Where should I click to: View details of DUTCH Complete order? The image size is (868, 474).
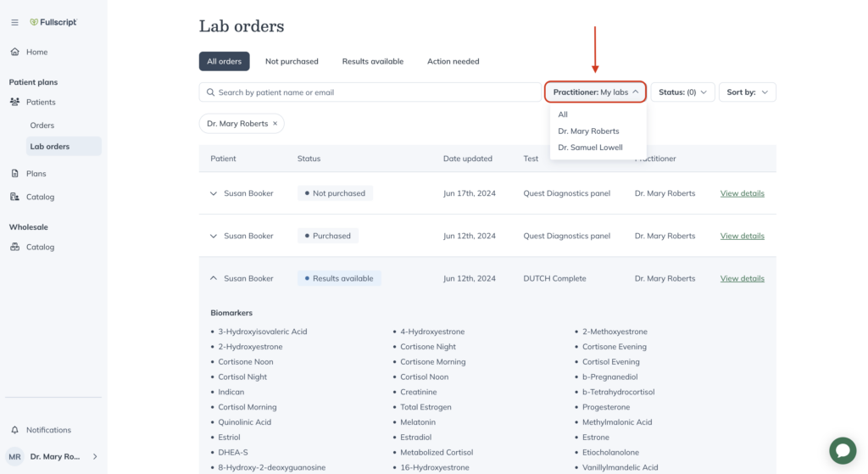(x=742, y=278)
